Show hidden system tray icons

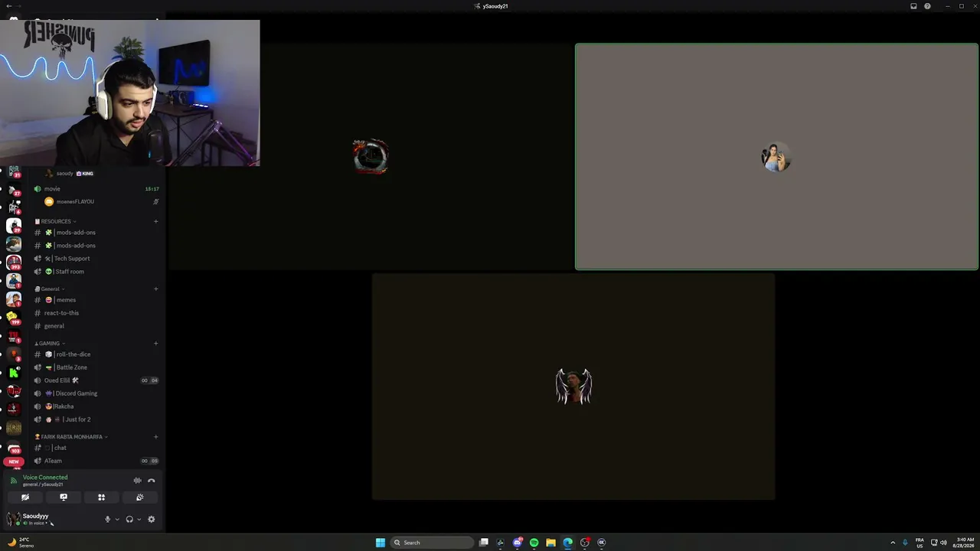(892, 543)
